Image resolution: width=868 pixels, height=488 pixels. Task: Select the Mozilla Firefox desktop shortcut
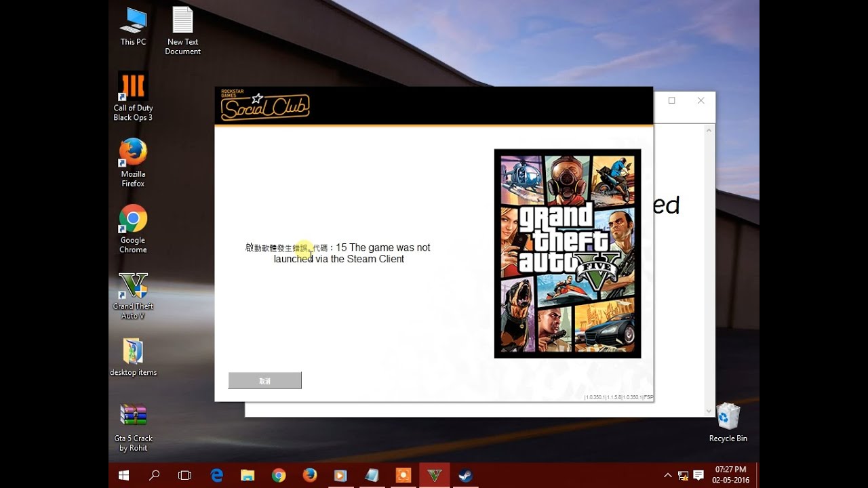click(133, 163)
